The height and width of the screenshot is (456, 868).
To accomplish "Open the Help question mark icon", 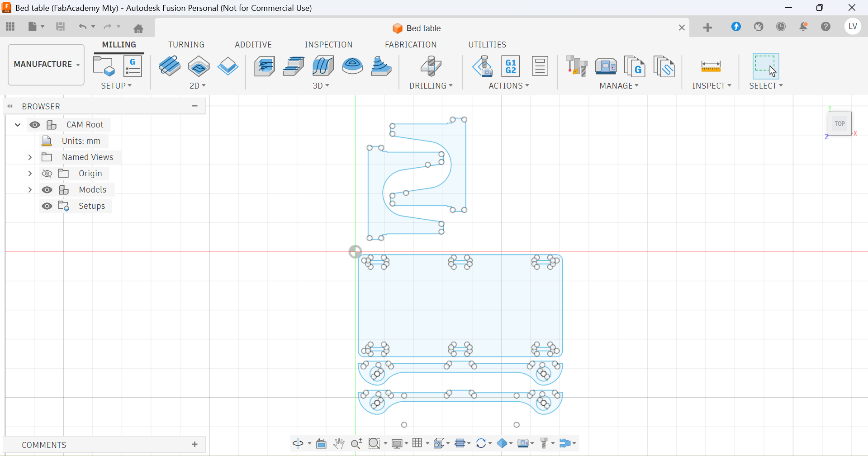I will (x=826, y=27).
